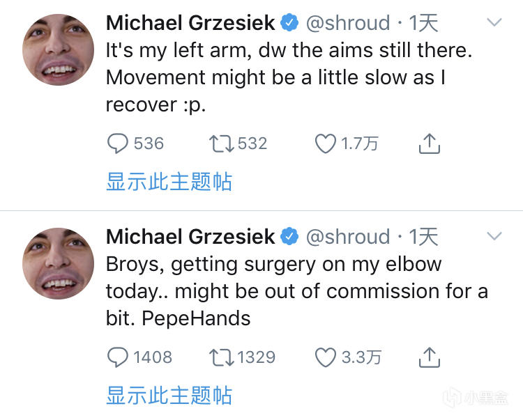Click @shroud handle on second tweet

coord(348,237)
